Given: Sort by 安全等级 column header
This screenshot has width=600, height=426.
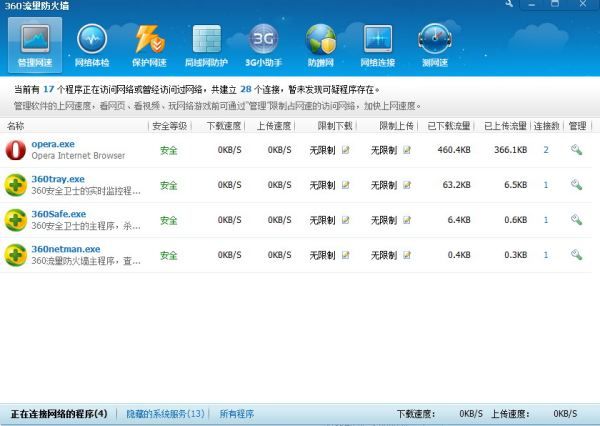Looking at the screenshot, I should (170, 126).
